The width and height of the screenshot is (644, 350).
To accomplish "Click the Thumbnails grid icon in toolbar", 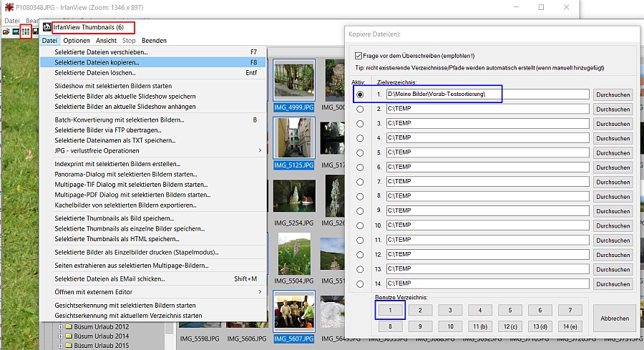I will (26, 31).
